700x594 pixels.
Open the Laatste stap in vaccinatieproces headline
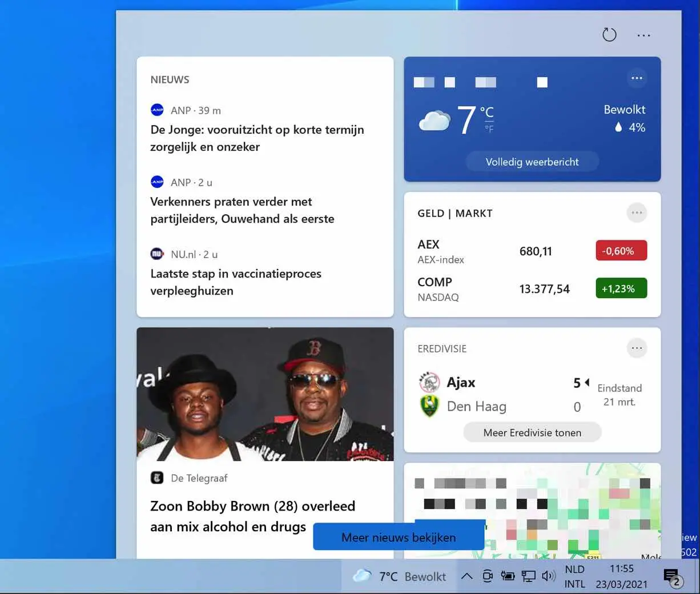click(x=236, y=282)
